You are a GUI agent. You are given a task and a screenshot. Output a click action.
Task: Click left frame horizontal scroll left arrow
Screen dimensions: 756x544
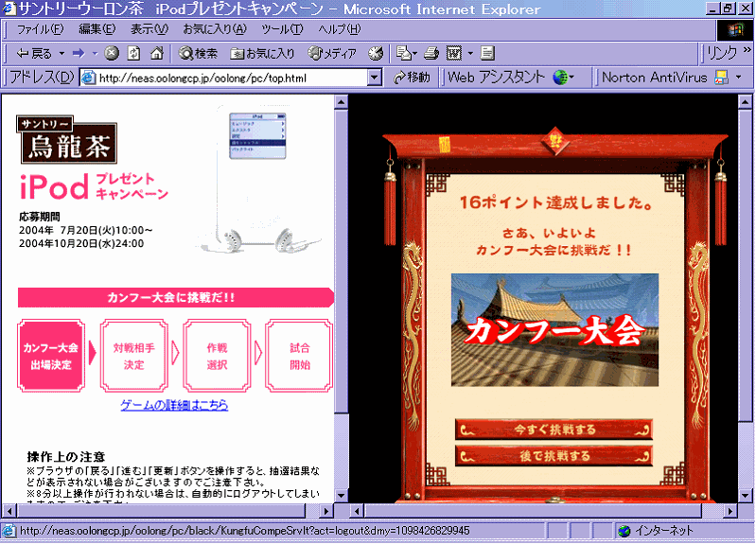click(9, 511)
